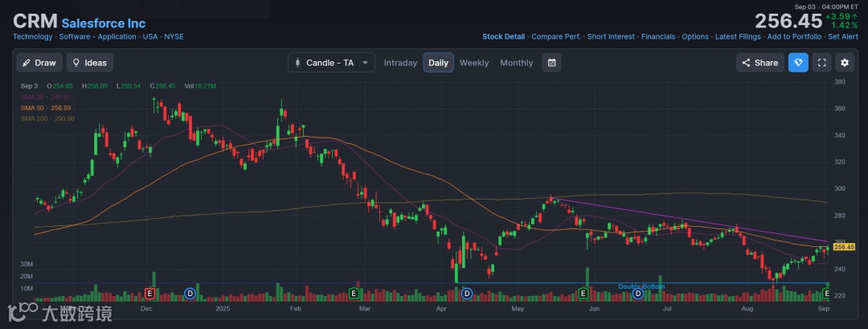The image size is (868, 329).
Task: Click the D dividend marker between Jun and Jul
Action: [x=637, y=293]
